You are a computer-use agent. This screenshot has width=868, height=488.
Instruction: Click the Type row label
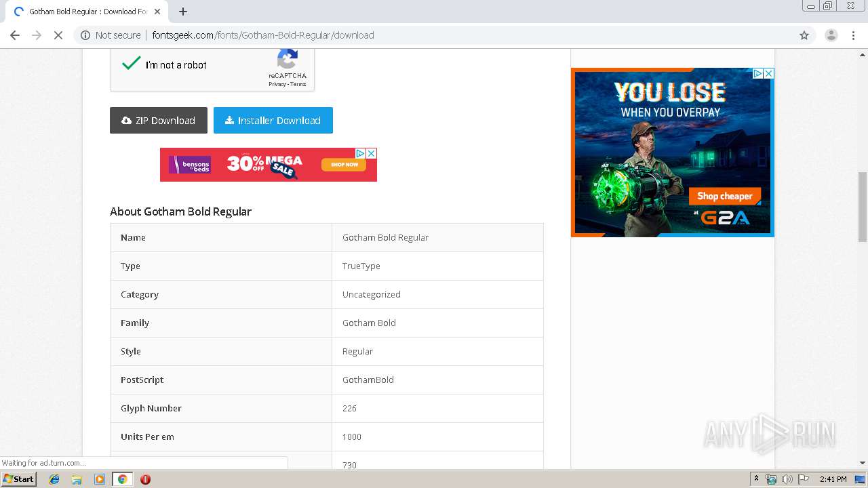click(x=130, y=266)
